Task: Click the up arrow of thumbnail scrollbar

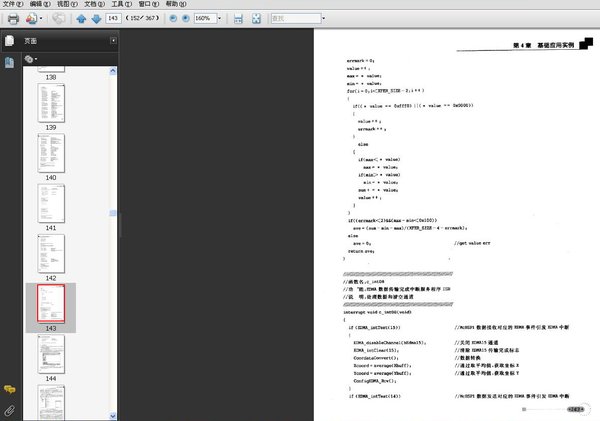Action: 113,71
